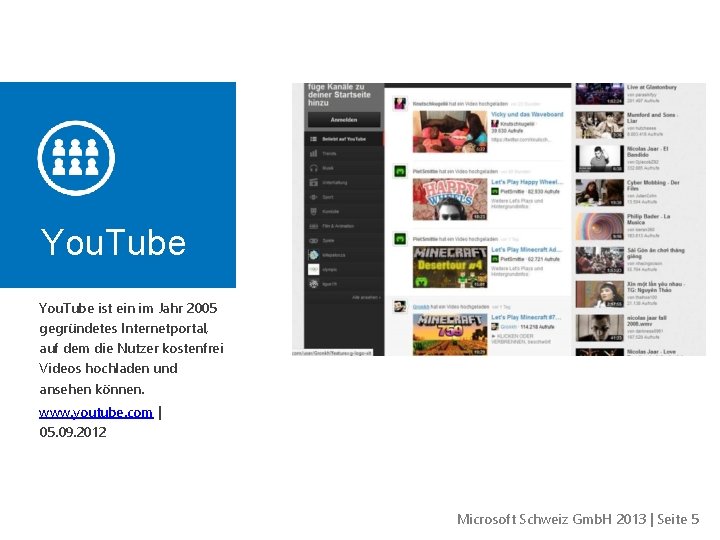The height and width of the screenshot is (540, 720).
Task: Open the last channel avatar above 'Alle ansehen'
Action: point(314,284)
